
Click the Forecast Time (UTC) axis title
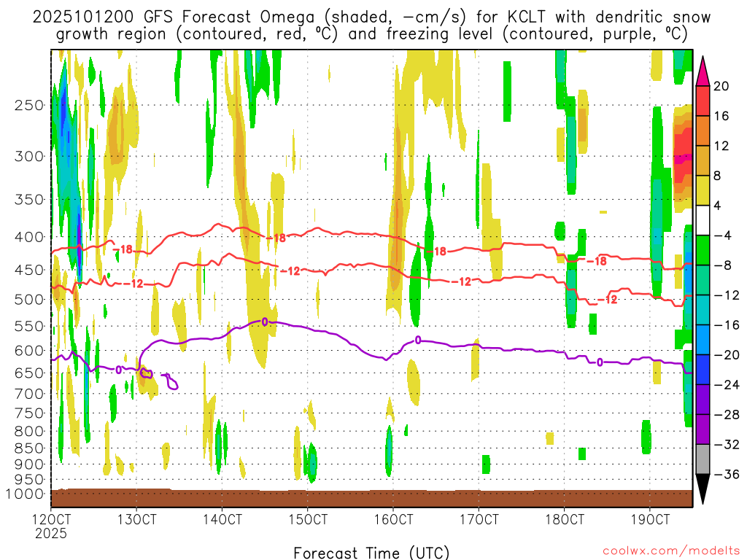point(371,552)
